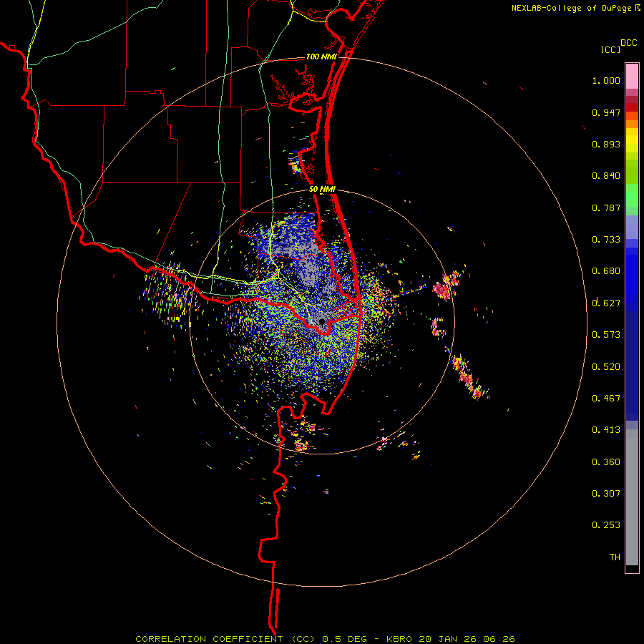Click the 0.307 scale value
The width and height of the screenshot is (644, 644).
(606, 494)
